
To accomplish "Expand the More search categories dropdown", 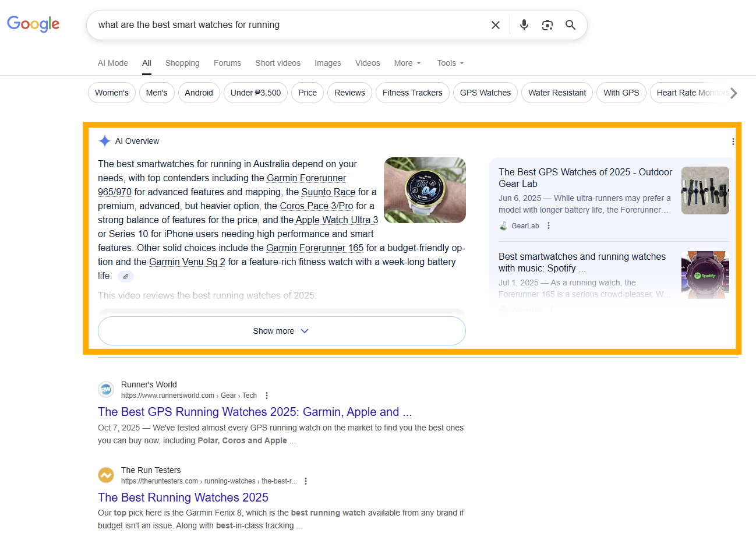I will [407, 63].
